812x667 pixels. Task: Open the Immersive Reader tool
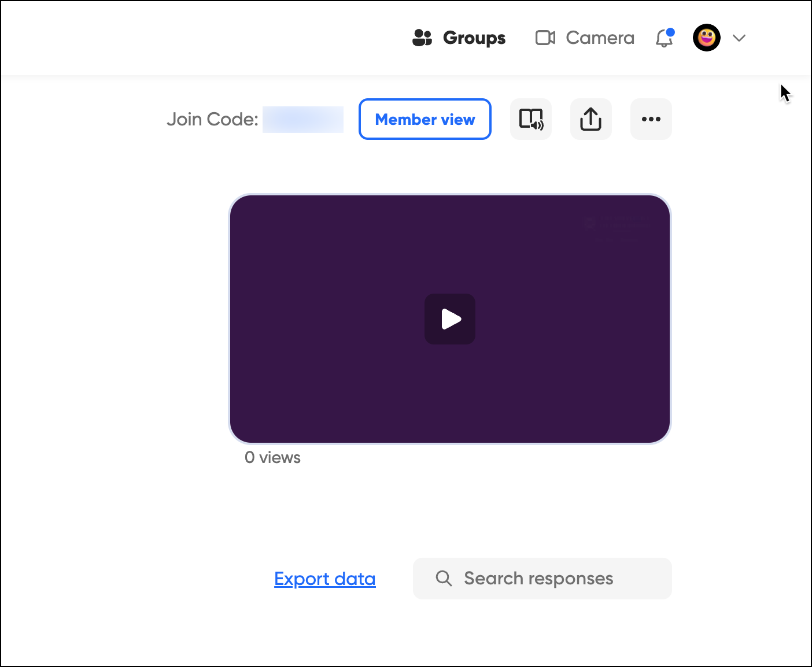click(x=530, y=119)
